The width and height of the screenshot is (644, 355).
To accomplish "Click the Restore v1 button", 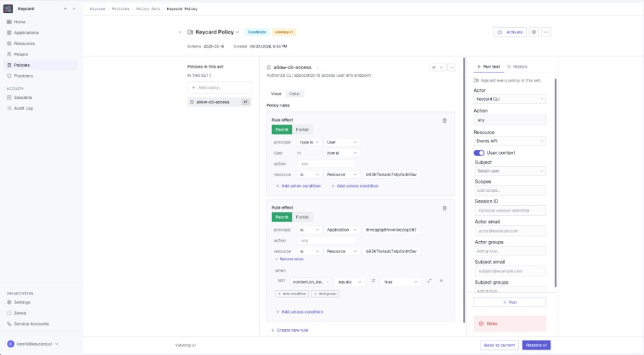I will (536, 345).
